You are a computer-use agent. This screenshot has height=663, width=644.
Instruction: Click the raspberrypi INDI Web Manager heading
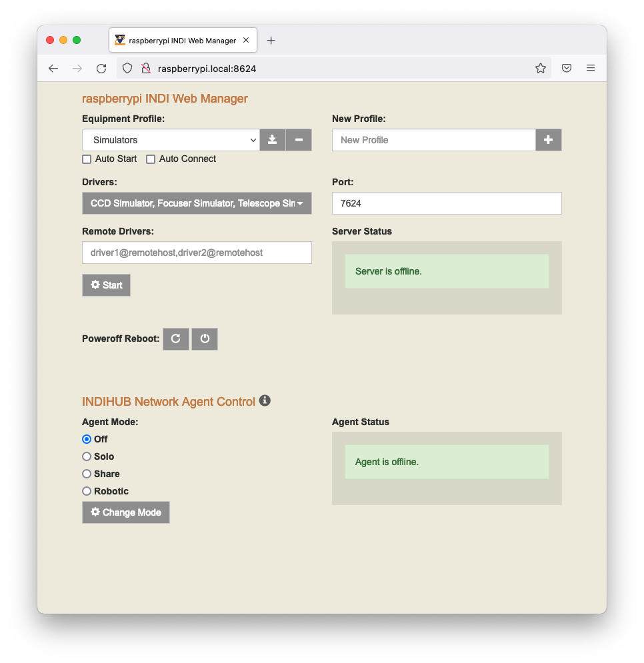(x=165, y=99)
